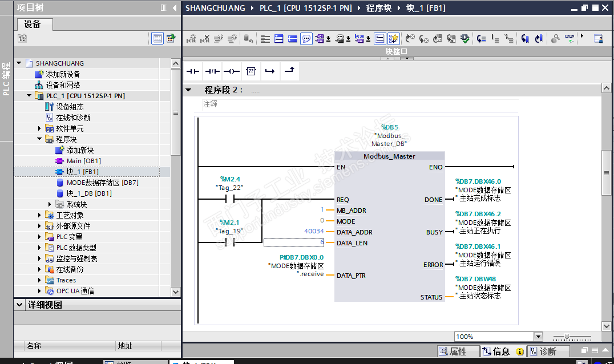
Task: Open the zoom level 100% dropdown
Action: point(538,337)
